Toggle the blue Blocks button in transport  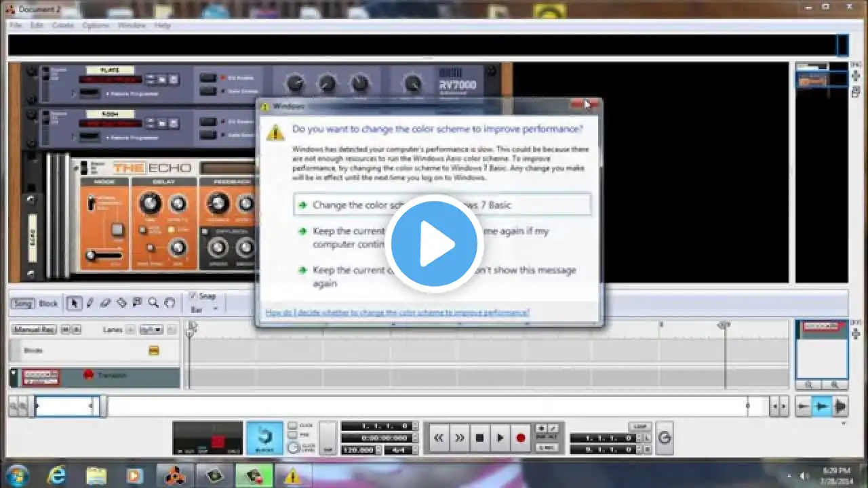click(x=264, y=438)
